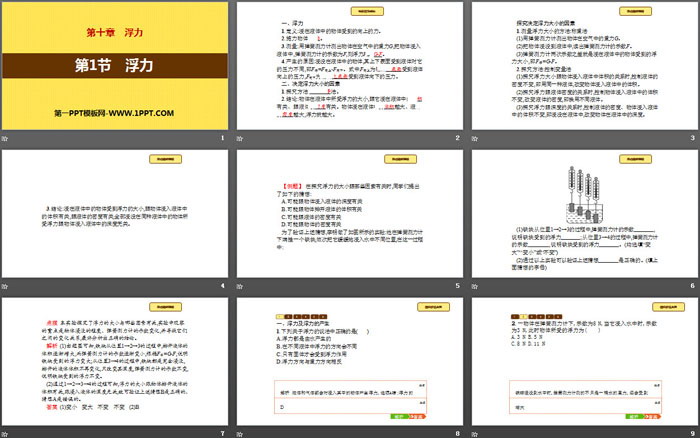Click the animation star icon under slide 9
Image resolution: width=700 pixels, height=438 pixels.
475,434
